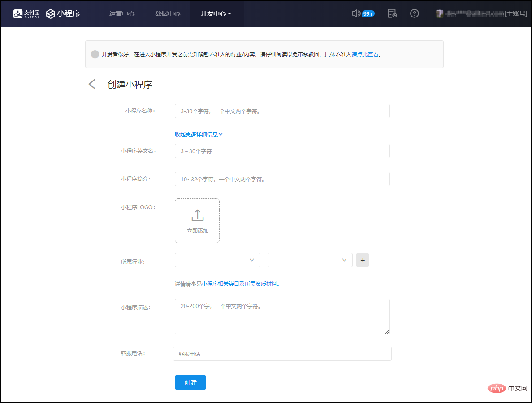Open the notifications speaker icon
This screenshot has width=532, height=403.
[356, 13]
